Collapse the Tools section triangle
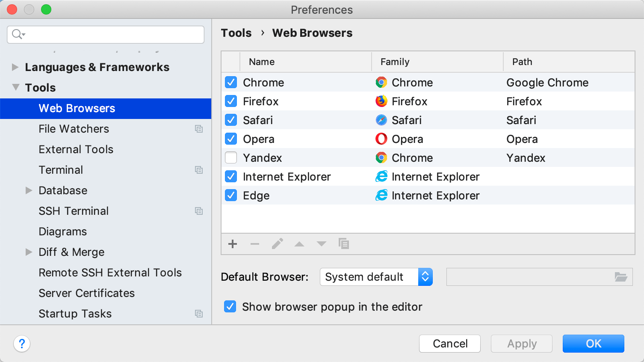The image size is (644, 362). (15, 87)
